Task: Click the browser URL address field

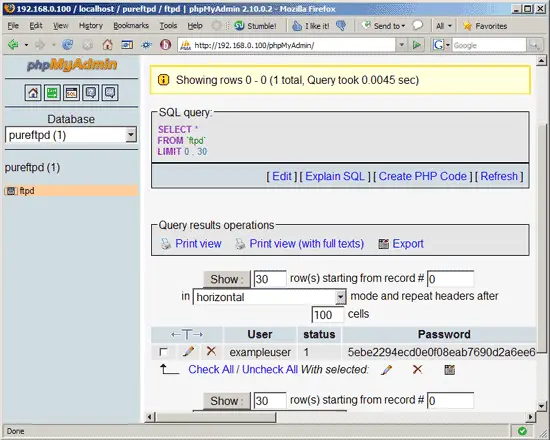Action: (x=287, y=45)
